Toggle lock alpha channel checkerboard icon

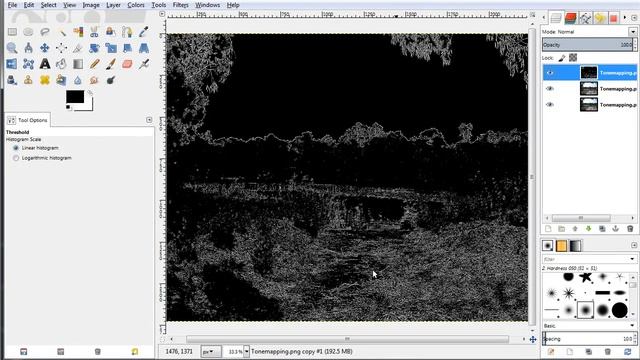click(573, 58)
